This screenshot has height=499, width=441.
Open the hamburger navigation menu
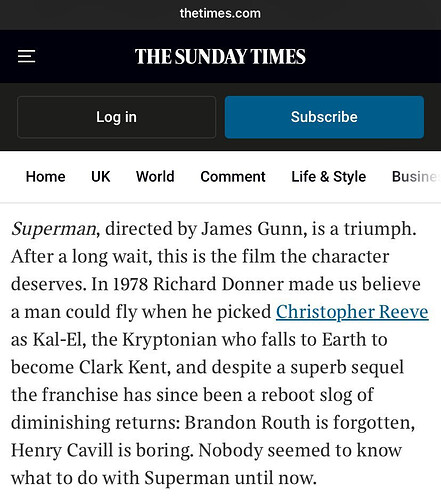26,56
